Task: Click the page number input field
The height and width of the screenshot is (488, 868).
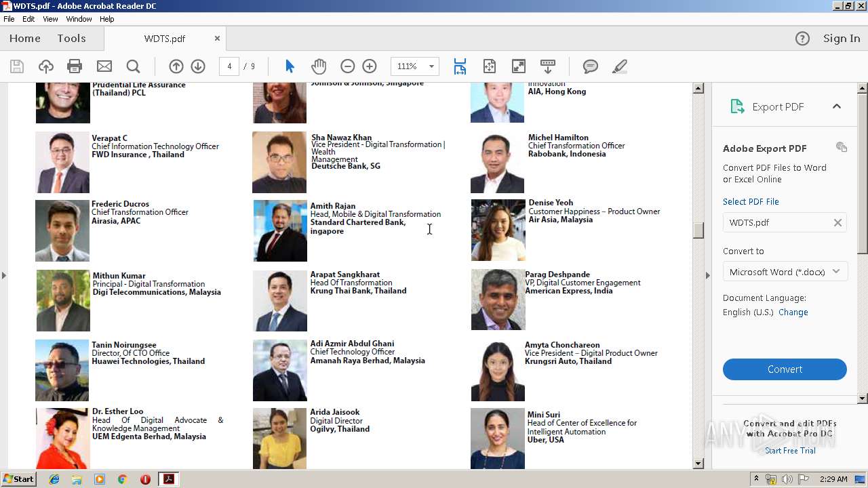Action: tap(229, 66)
